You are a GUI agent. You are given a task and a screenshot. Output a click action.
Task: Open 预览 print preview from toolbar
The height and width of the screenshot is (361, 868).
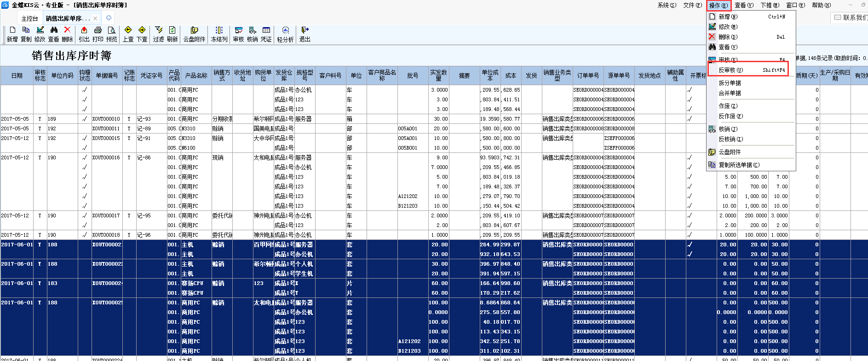(x=111, y=34)
